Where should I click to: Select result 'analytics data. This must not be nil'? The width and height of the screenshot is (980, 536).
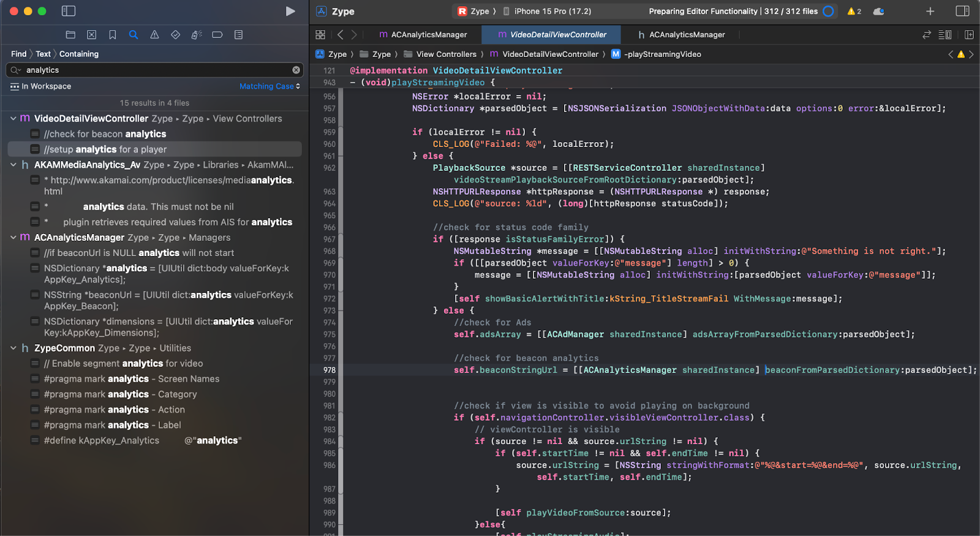(x=154, y=206)
